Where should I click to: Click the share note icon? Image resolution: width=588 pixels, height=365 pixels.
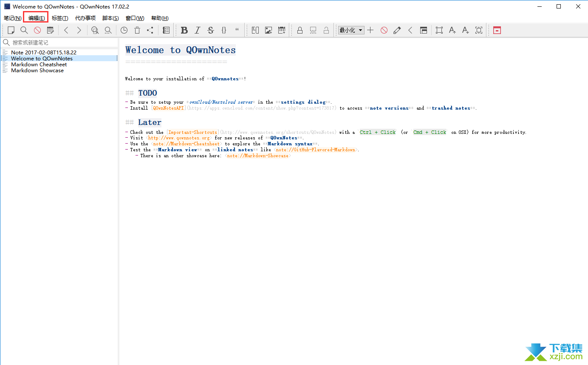coord(150,30)
